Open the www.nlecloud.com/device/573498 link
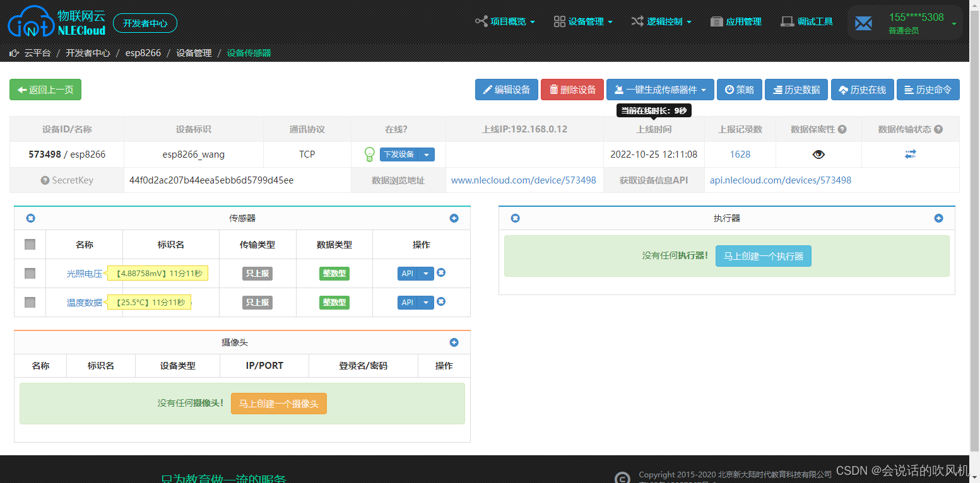 523,180
